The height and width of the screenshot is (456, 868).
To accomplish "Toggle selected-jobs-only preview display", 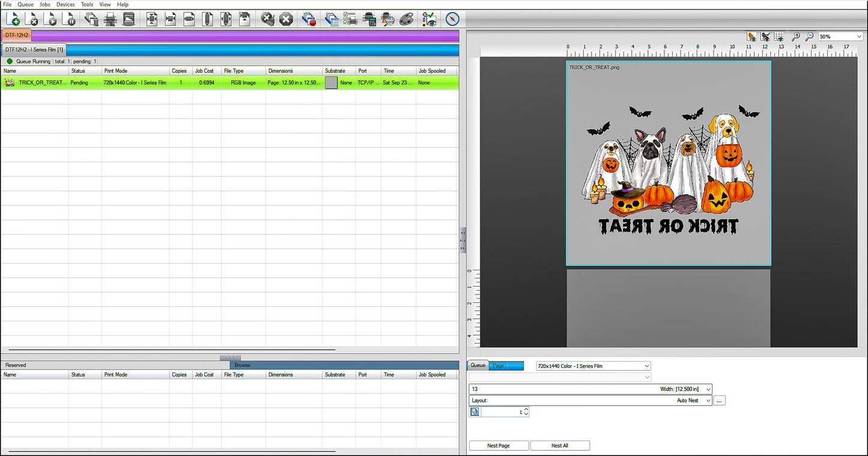I will click(765, 37).
